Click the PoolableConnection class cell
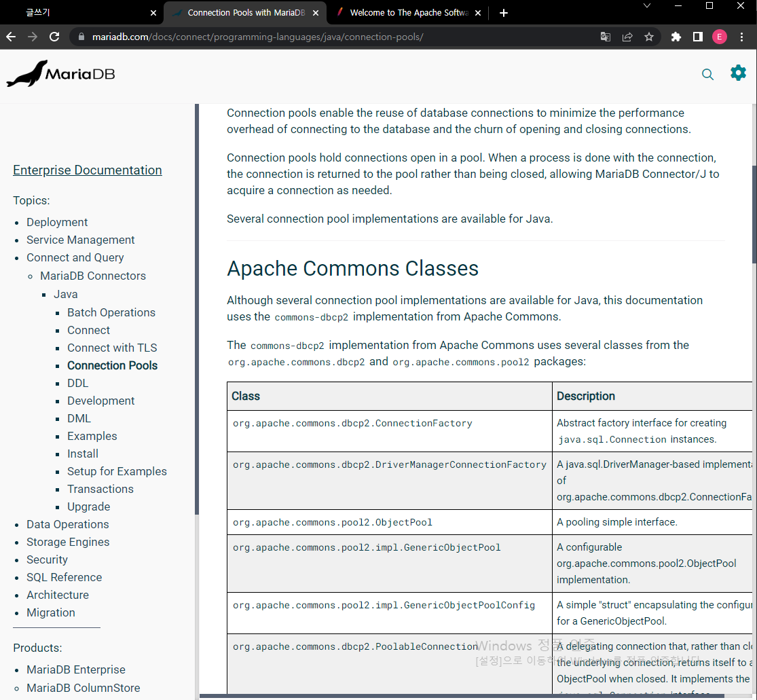 coord(390,664)
